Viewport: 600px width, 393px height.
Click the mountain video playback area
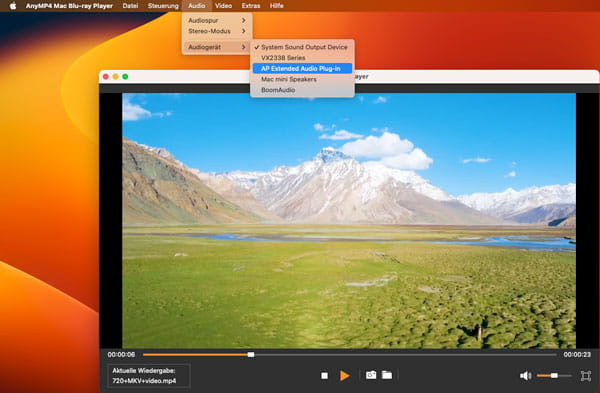[x=349, y=221]
